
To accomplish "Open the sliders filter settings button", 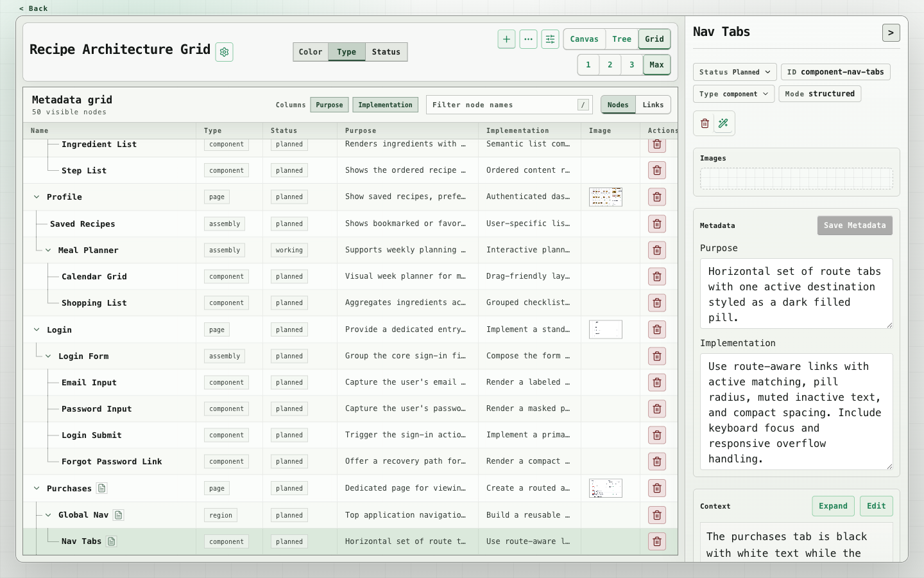I will click(550, 39).
